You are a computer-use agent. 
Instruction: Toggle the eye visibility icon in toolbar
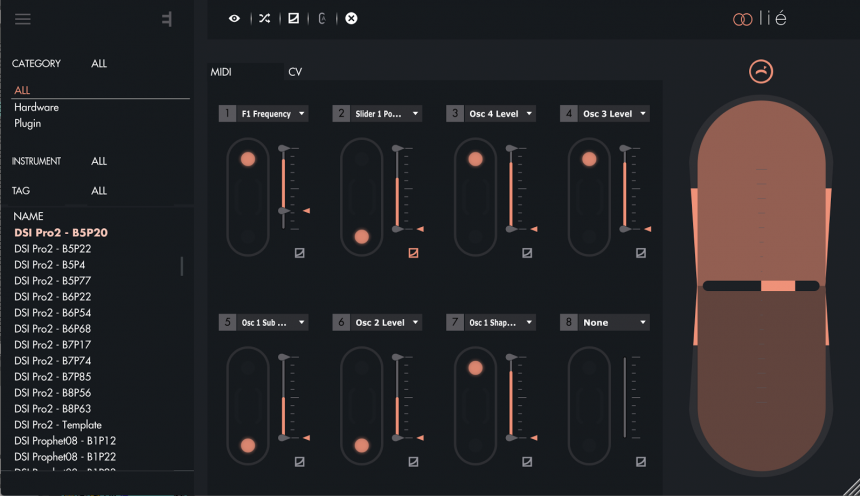(x=234, y=19)
